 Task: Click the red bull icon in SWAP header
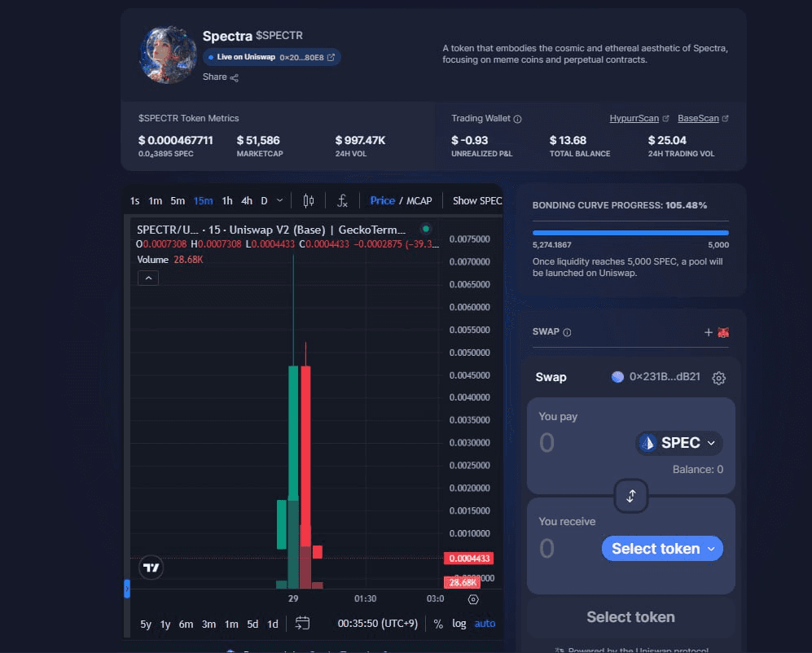723,332
